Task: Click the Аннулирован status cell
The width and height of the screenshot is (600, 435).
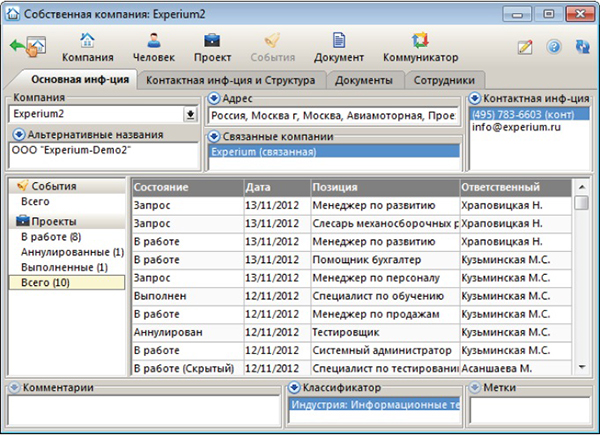Action: coord(188,332)
